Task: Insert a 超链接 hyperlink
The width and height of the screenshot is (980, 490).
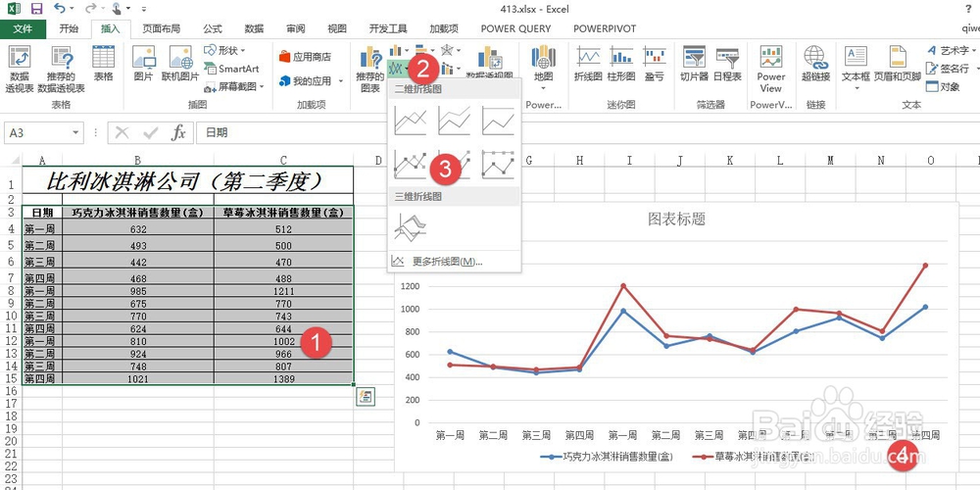Action: coord(815,64)
